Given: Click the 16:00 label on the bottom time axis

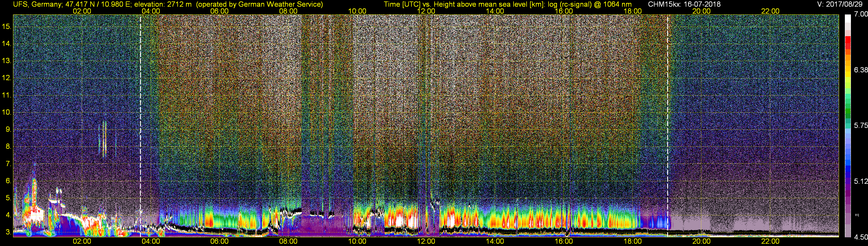Looking at the screenshot, I should pyautogui.click(x=564, y=241).
